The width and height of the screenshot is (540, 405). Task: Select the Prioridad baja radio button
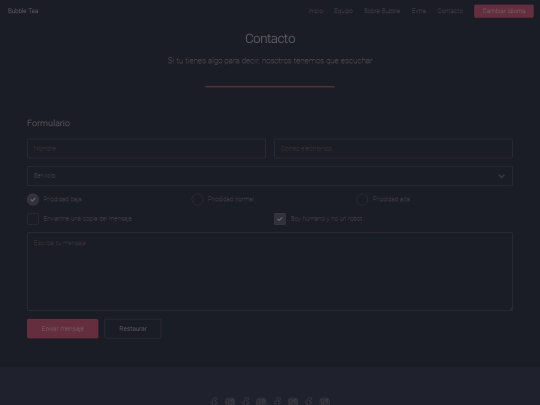pyautogui.click(x=33, y=199)
